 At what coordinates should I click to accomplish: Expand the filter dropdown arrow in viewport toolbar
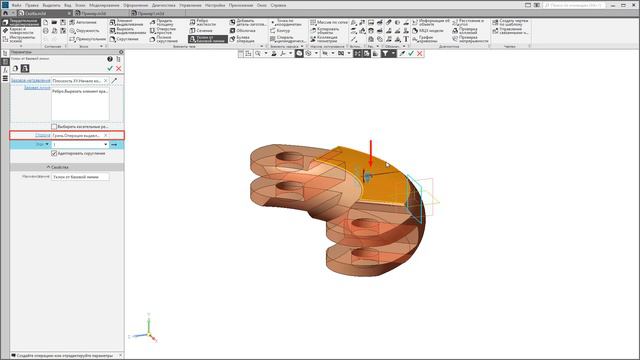[x=393, y=53]
